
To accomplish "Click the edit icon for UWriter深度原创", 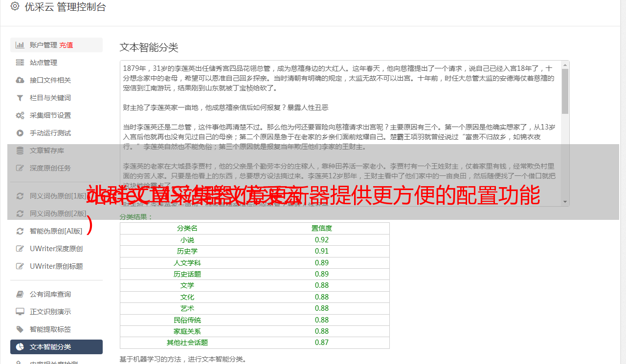I will click(20, 249).
